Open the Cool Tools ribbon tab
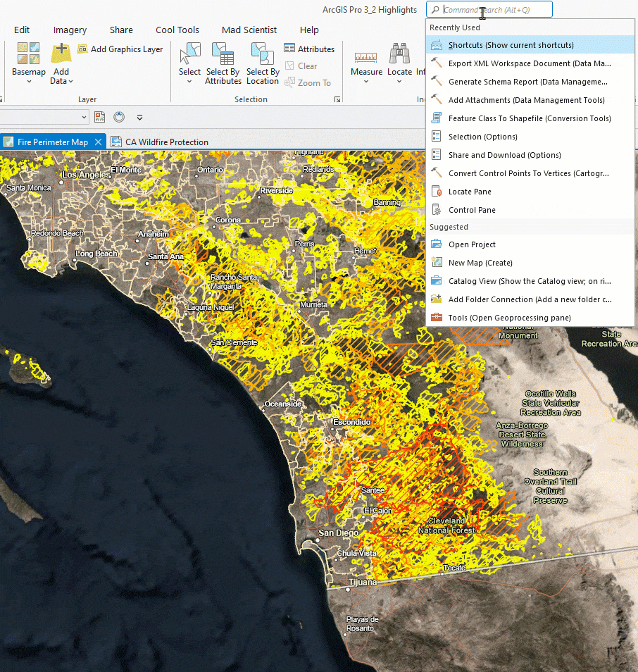The height and width of the screenshot is (672, 638). tap(177, 30)
